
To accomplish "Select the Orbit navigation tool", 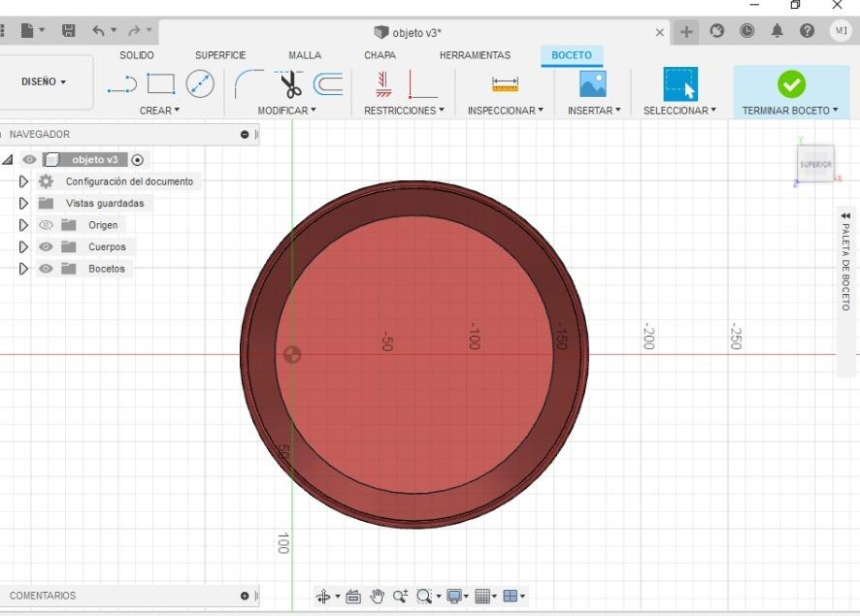I will (x=323, y=597).
